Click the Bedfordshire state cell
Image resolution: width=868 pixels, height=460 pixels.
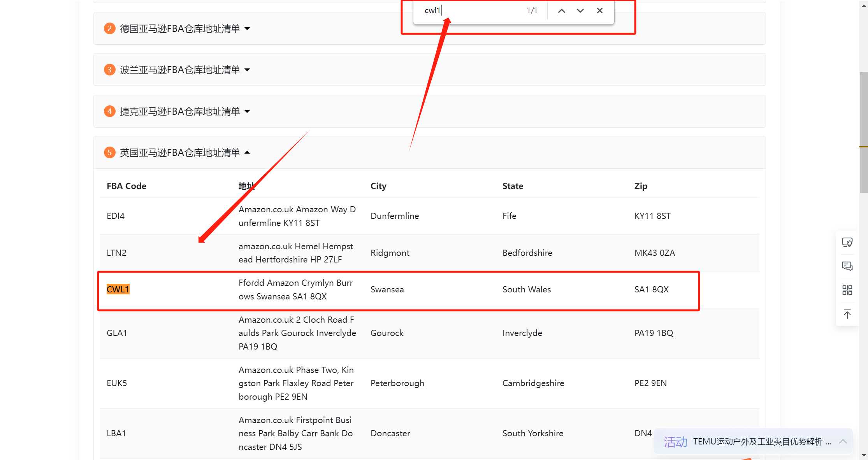(x=527, y=253)
